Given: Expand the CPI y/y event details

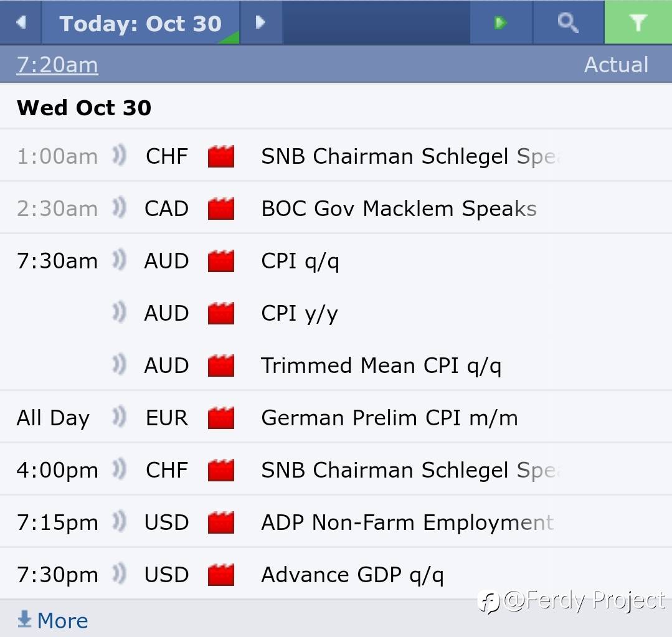Looking at the screenshot, I should [299, 313].
